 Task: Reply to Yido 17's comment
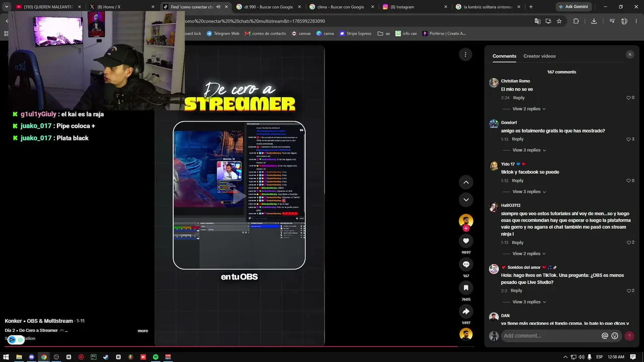pos(518,180)
